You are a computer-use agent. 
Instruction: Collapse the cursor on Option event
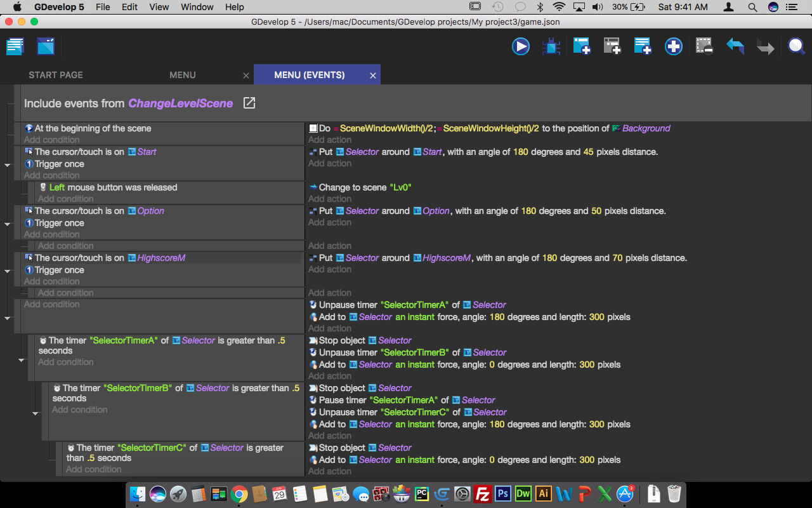[x=8, y=224]
